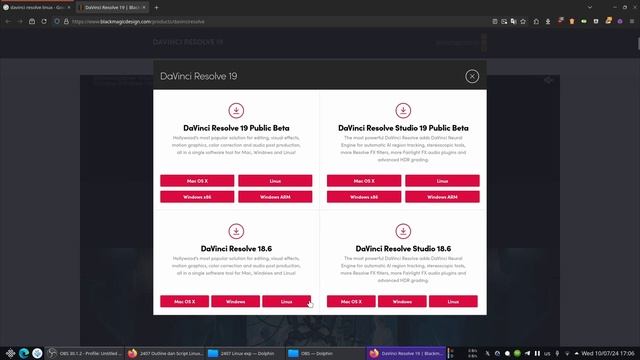Click download icon above DaVinci Resolve 19 Public Beta
This screenshot has height=360, width=640.
[236, 111]
